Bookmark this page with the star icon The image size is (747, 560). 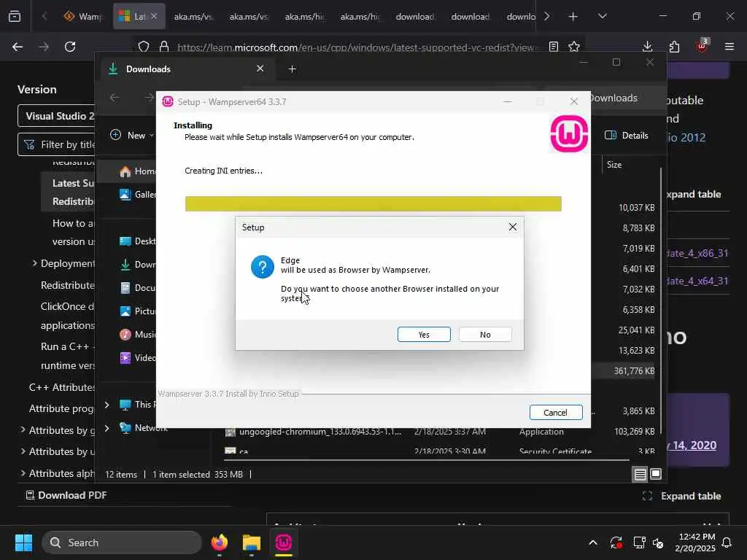574,47
